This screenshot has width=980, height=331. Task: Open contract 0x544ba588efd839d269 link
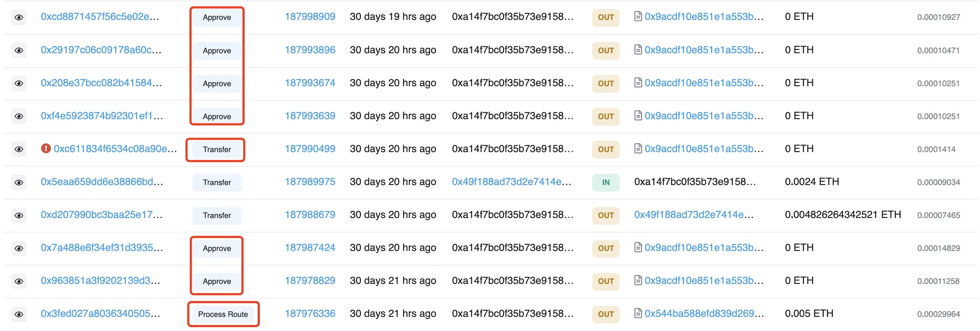tap(703, 314)
